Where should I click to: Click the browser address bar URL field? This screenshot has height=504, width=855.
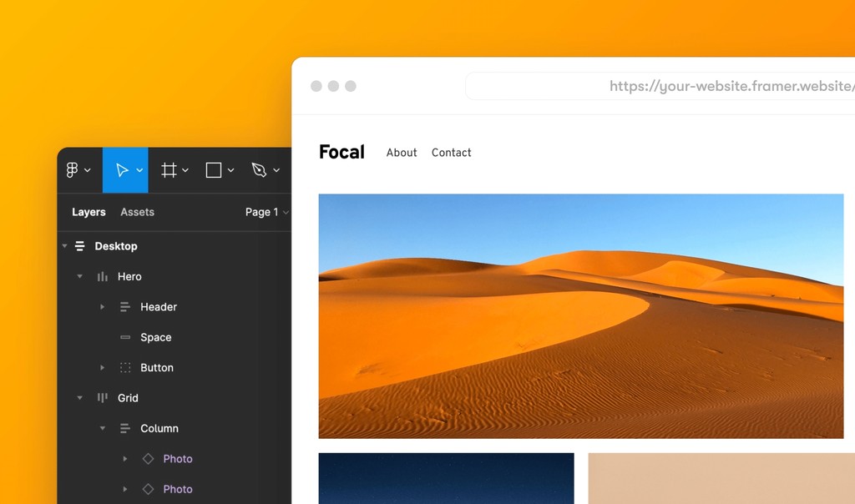(x=660, y=86)
